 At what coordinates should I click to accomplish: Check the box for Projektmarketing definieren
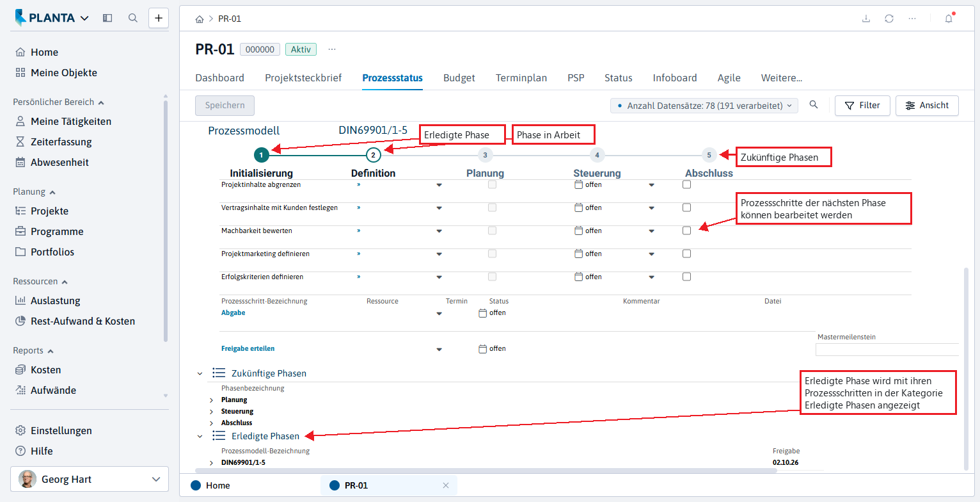[686, 254]
